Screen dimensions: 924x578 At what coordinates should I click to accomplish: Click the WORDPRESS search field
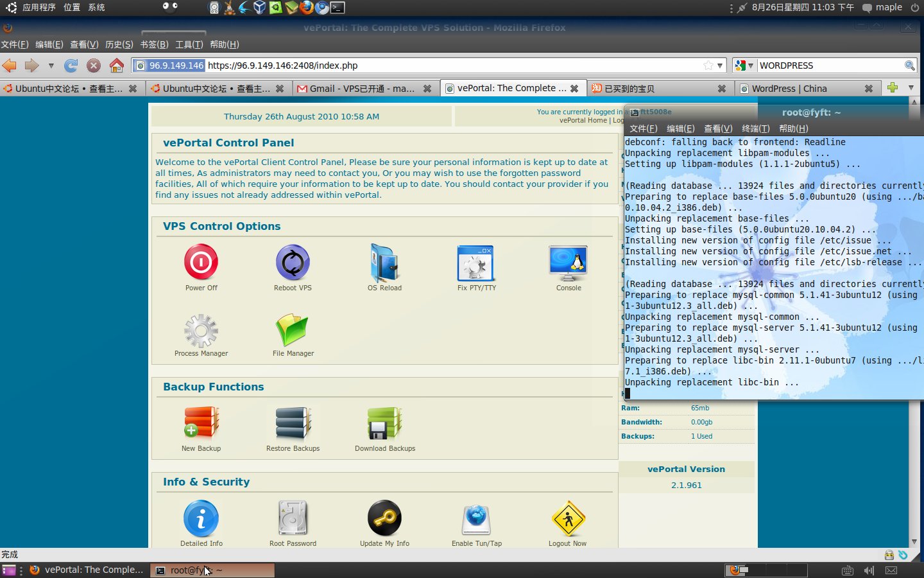[830, 66]
